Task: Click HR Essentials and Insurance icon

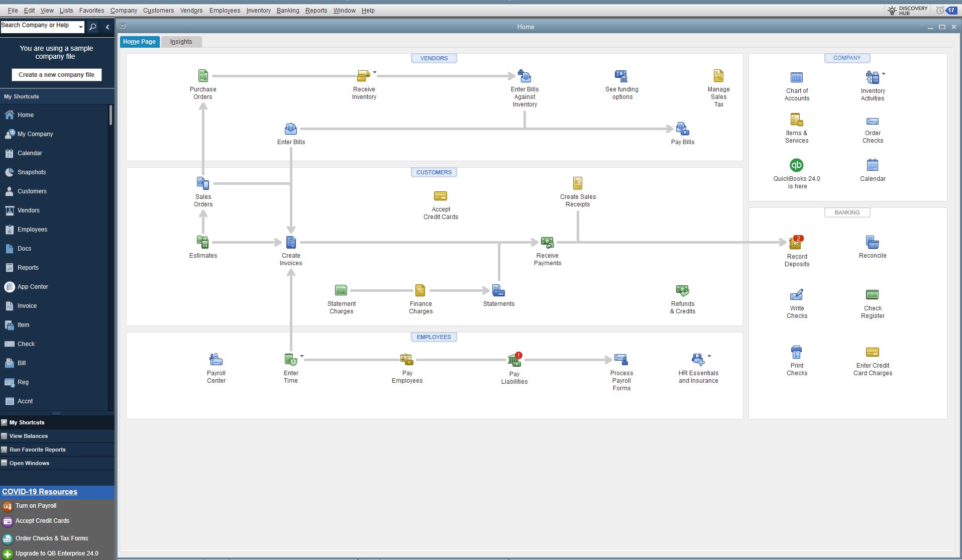Action: click(698, 360)
